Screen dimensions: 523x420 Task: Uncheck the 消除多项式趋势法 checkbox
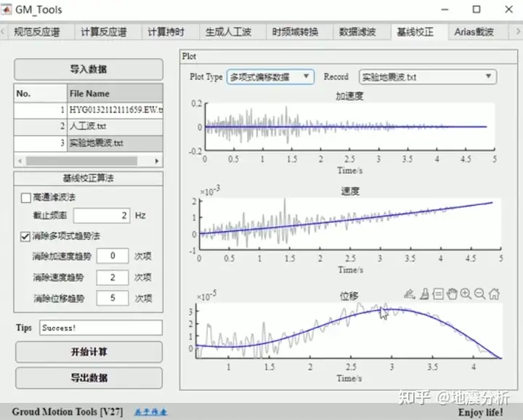(x=25, y=237)
